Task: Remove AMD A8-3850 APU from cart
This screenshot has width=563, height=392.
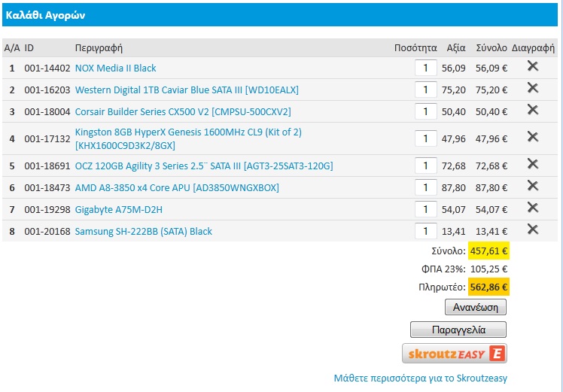Action: coord(532,186)
